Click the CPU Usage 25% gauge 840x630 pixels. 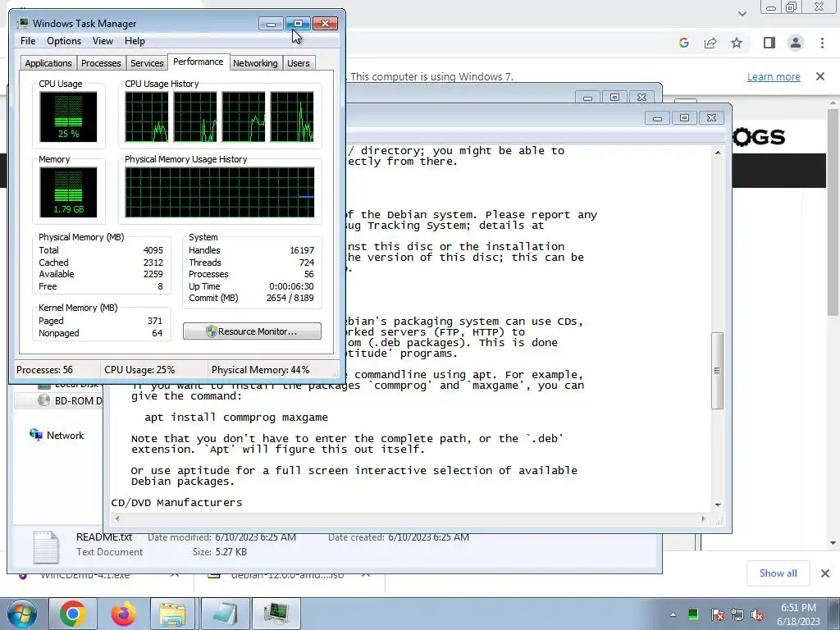pyautogui.click(x=68, y=116)
